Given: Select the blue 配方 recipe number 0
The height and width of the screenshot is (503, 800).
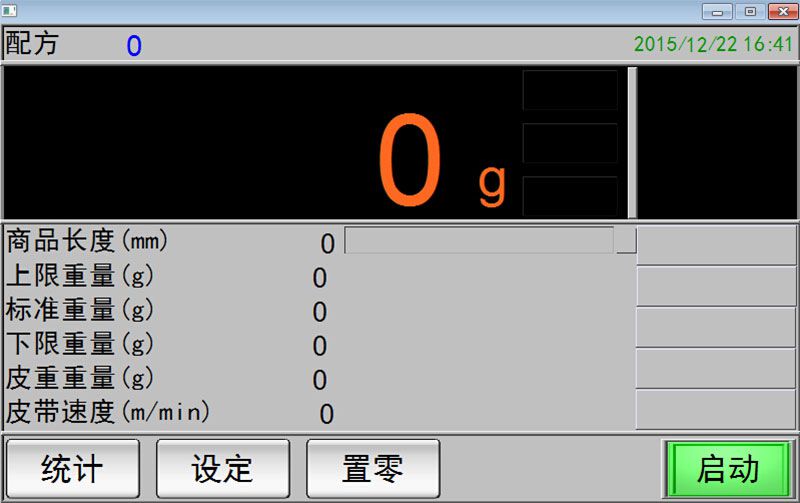Looking at the screenshot, I should tap(134, 46).
